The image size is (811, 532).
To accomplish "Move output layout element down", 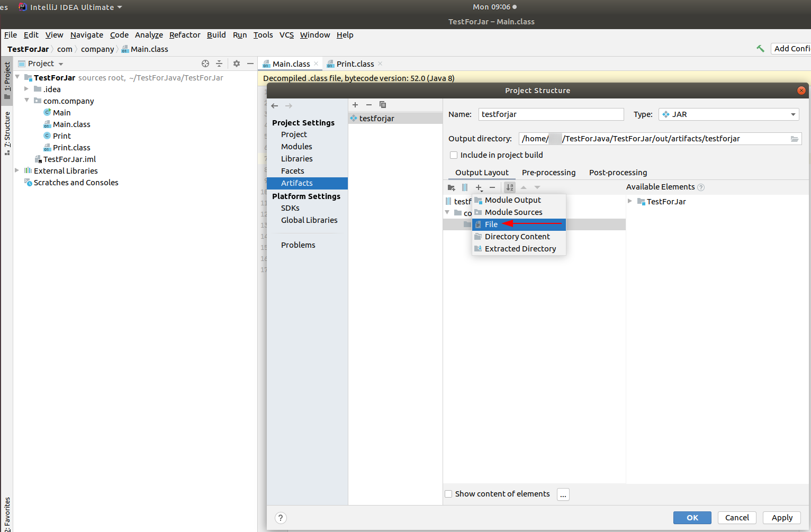I will (537, 187).
